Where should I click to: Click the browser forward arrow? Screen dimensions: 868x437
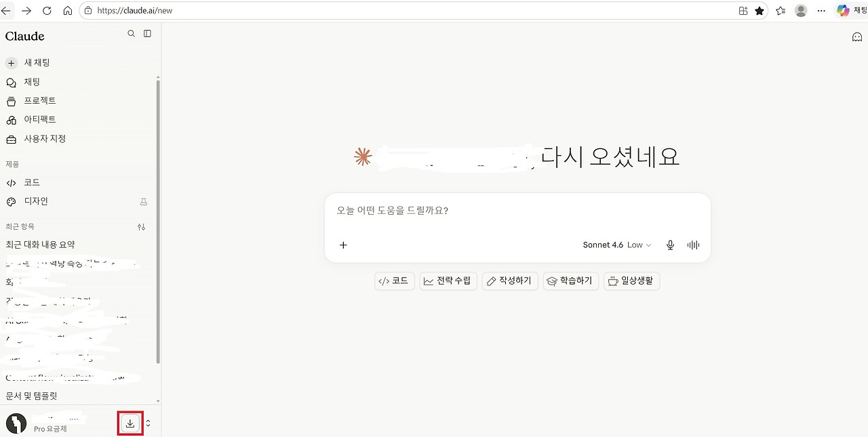(26, 11)
